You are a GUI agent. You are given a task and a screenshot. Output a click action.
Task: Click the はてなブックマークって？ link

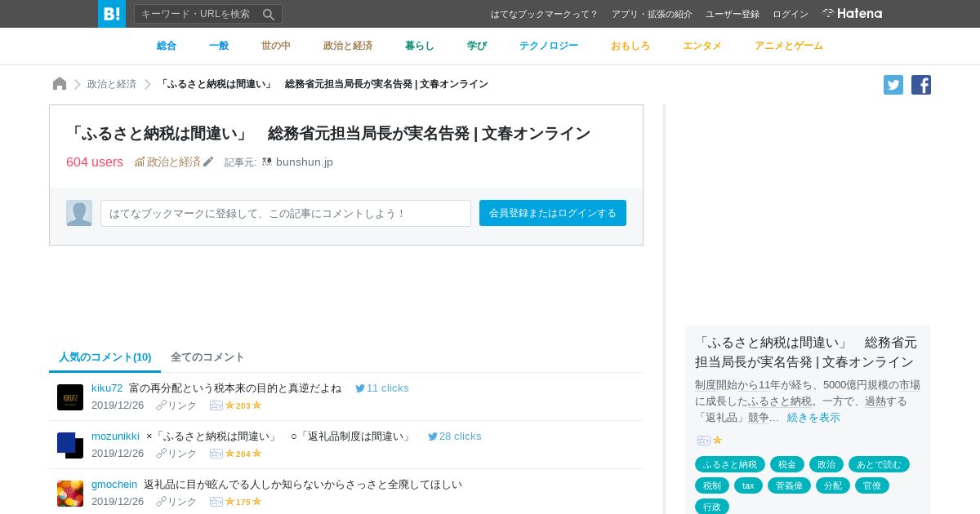click(545, 14)
